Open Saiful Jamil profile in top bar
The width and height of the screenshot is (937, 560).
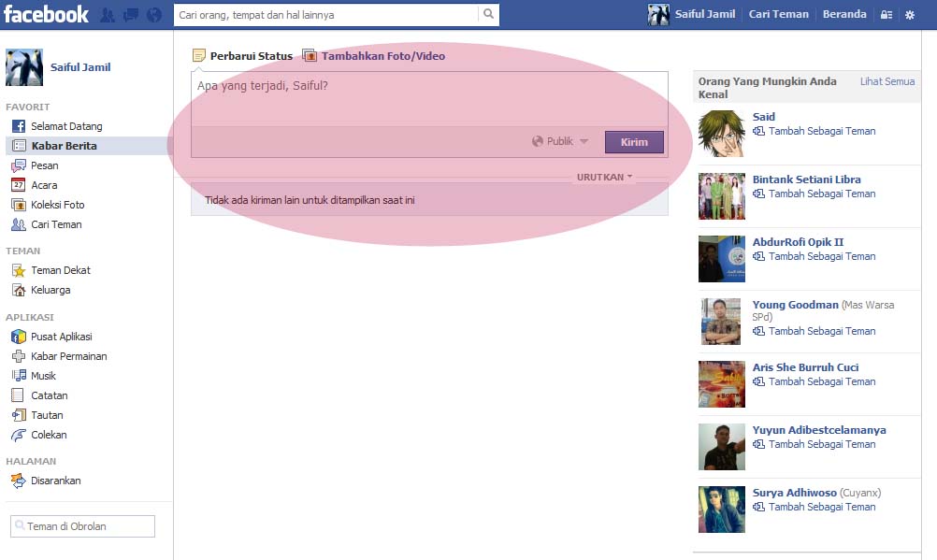691,14
